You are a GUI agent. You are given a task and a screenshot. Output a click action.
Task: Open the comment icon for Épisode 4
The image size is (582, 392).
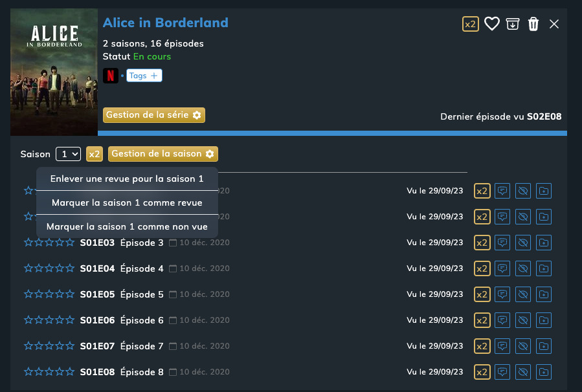[502, 268]
